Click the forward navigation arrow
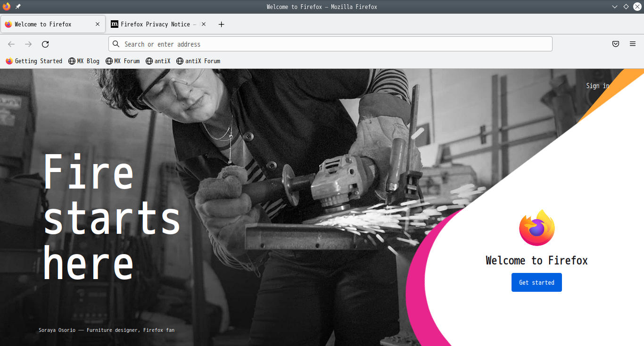Screen dimensions: 644x346 tap(28, 44)
